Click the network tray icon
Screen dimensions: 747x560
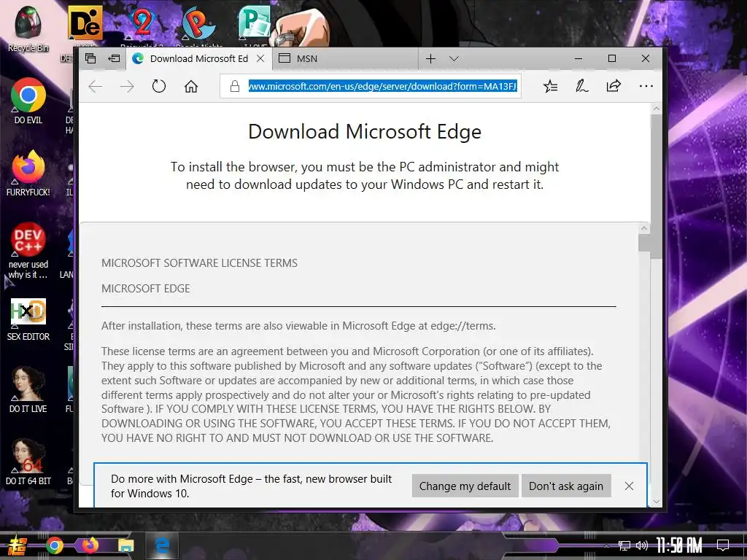(624, 545)
